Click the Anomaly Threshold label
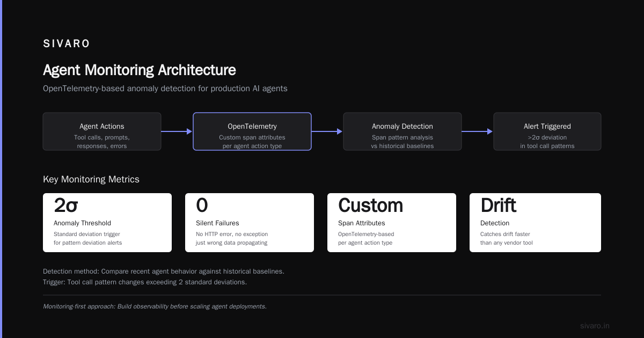The width and height of the screenshot is (644, 338). click(x=83, y=223)
